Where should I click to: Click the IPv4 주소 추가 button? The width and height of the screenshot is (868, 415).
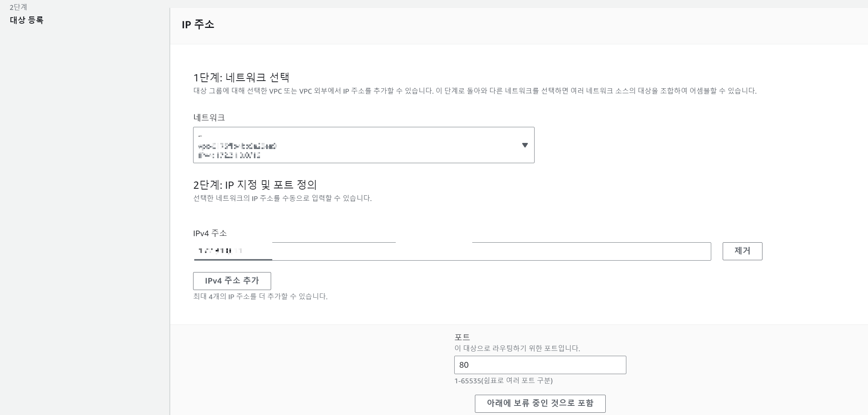click(232, 281)
